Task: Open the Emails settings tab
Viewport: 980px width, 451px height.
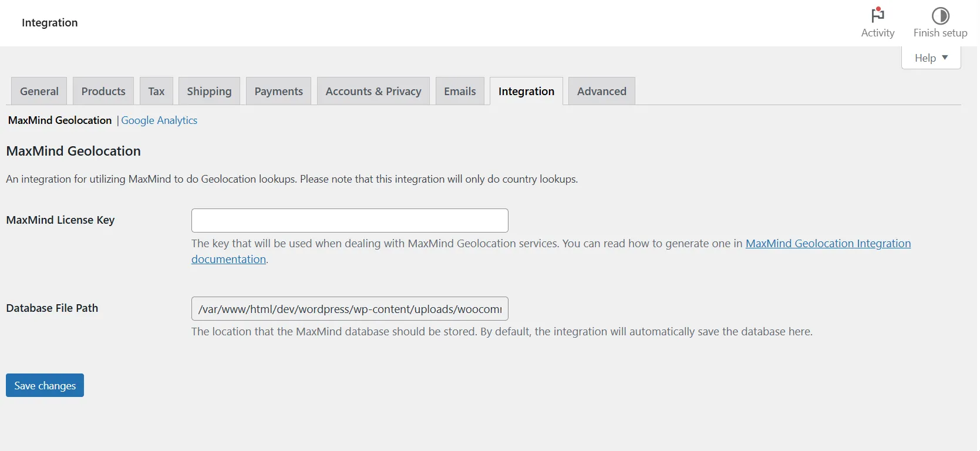Action: click(x=460, y=91)
